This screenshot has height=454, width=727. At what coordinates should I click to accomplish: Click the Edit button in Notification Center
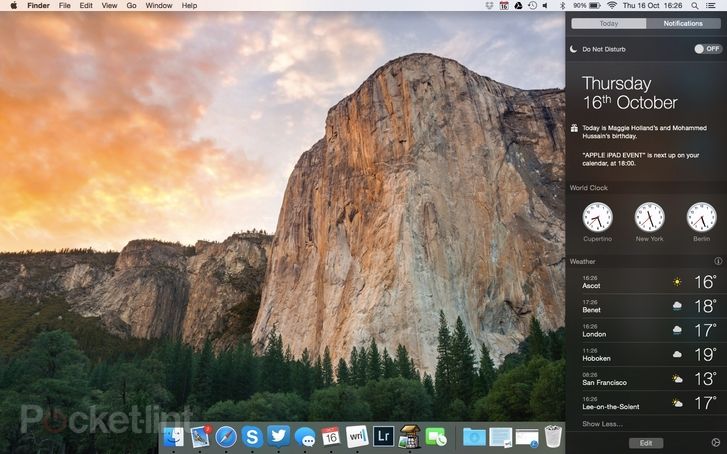[645, 442]
